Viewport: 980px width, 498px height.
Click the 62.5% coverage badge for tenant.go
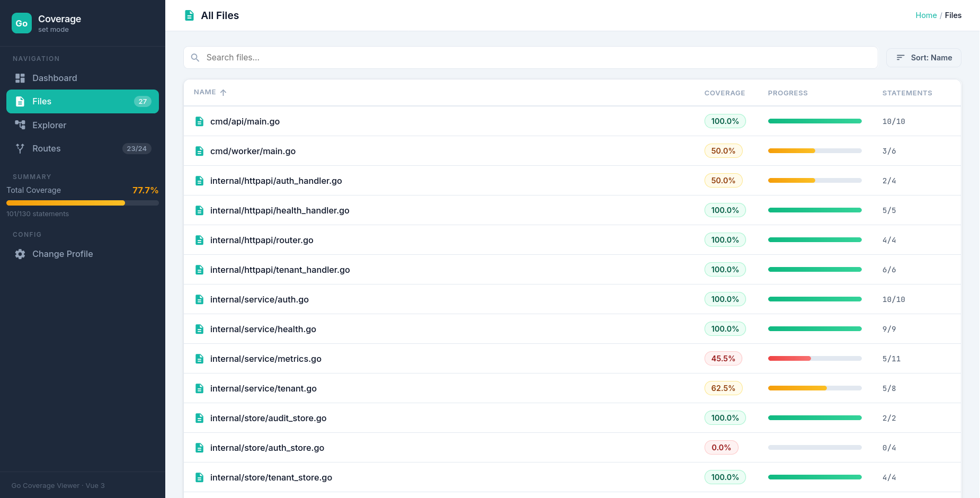(723, 388)
